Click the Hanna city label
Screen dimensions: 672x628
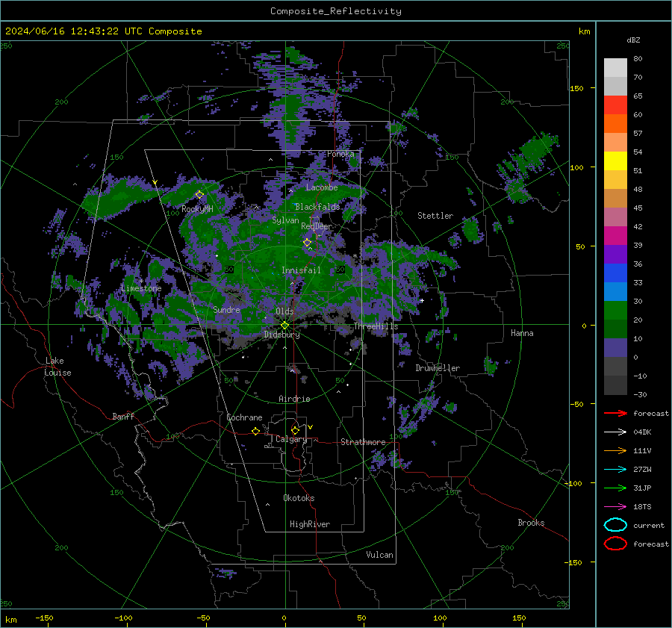click(x=522, y=333)
